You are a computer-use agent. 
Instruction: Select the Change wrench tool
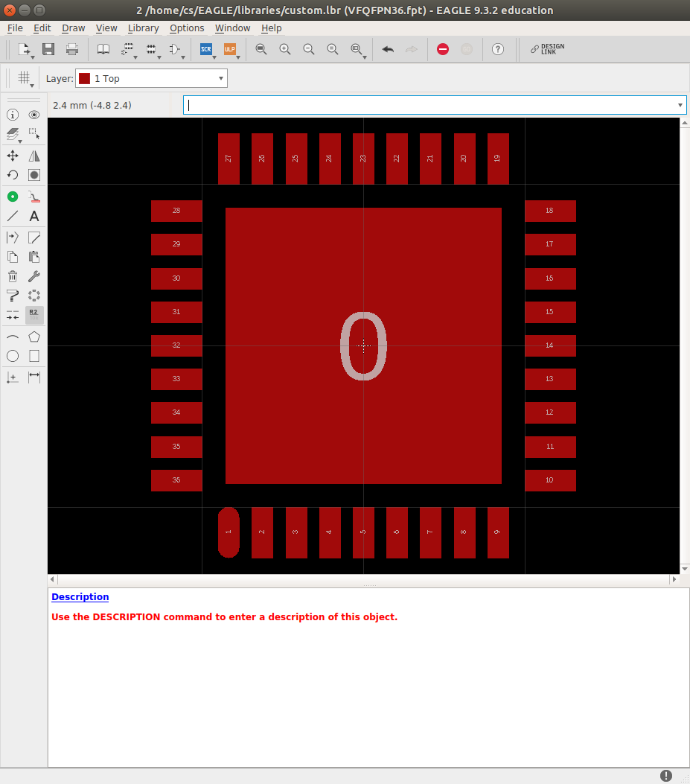34,276
